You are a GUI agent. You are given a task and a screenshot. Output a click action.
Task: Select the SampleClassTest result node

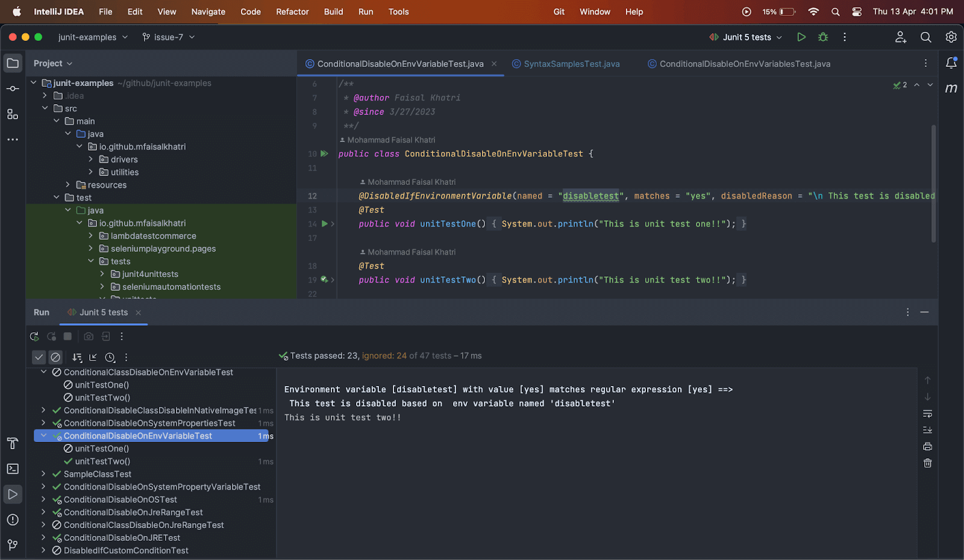point(97,474)
